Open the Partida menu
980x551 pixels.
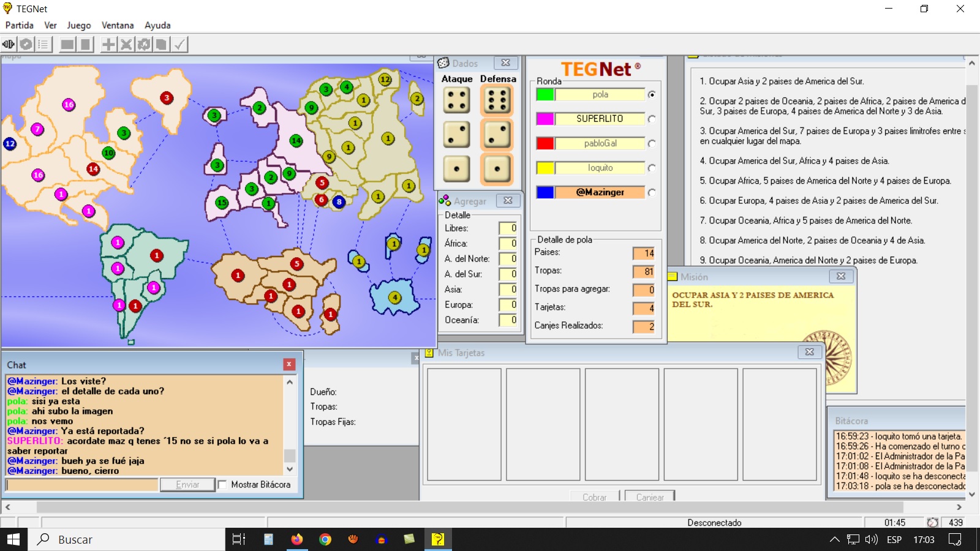click(20, 25)
